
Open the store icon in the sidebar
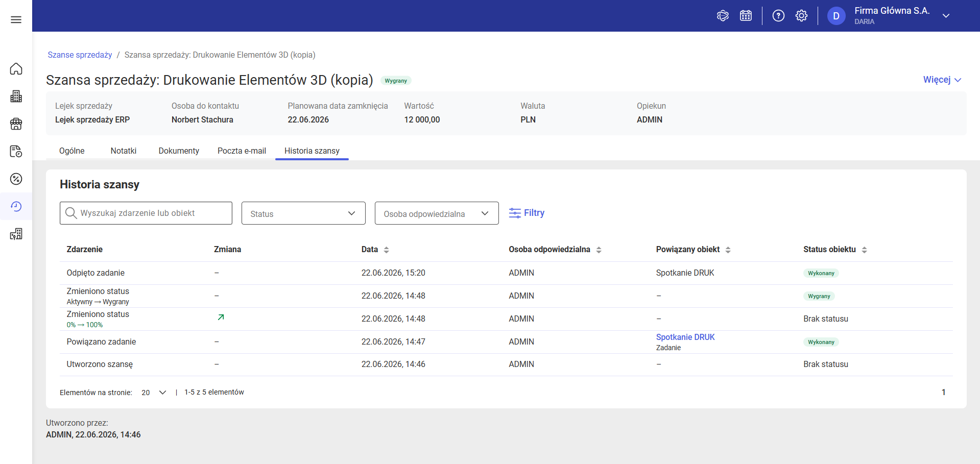16,124
